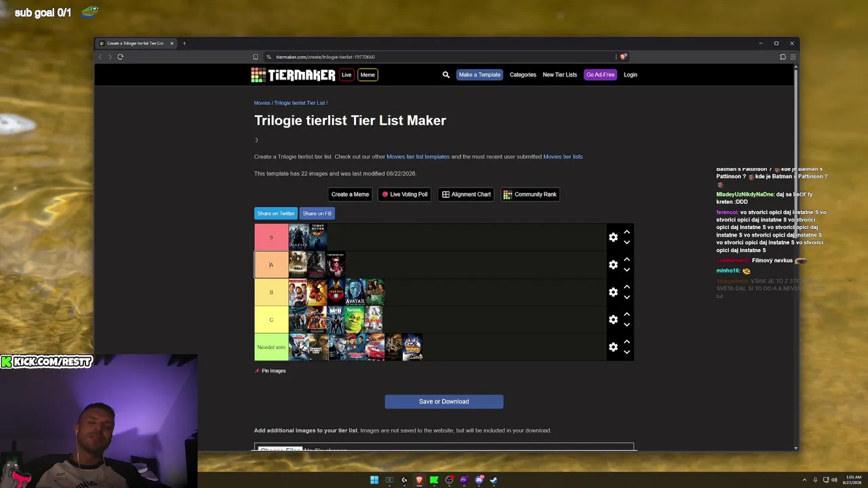Select the Shrek poster in the C tier
The image size is (868, 488).
click(355, 319)
